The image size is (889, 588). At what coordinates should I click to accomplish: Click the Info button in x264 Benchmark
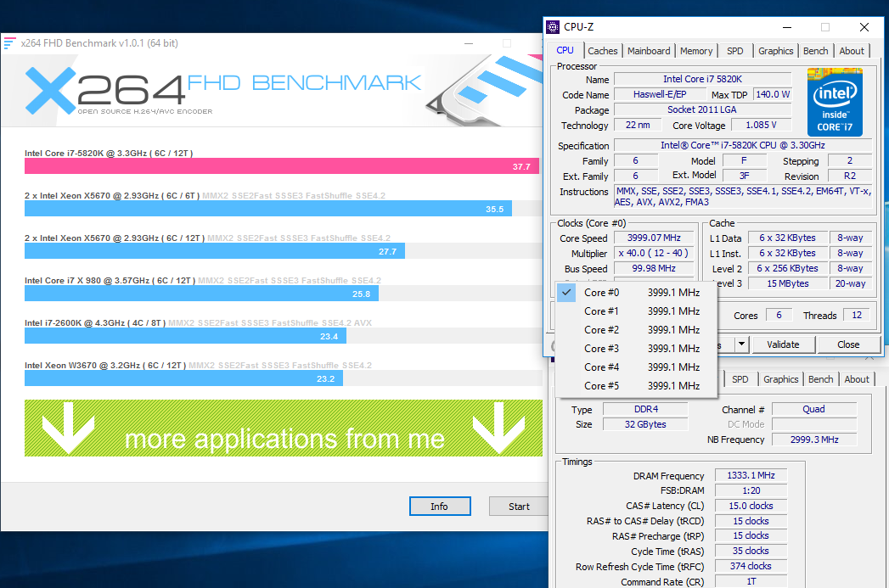pos(439,507)
